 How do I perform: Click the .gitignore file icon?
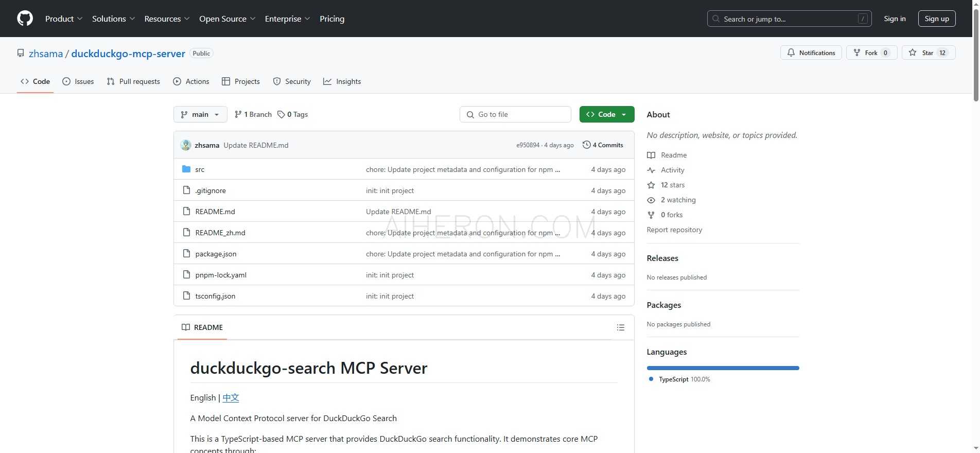186,190
